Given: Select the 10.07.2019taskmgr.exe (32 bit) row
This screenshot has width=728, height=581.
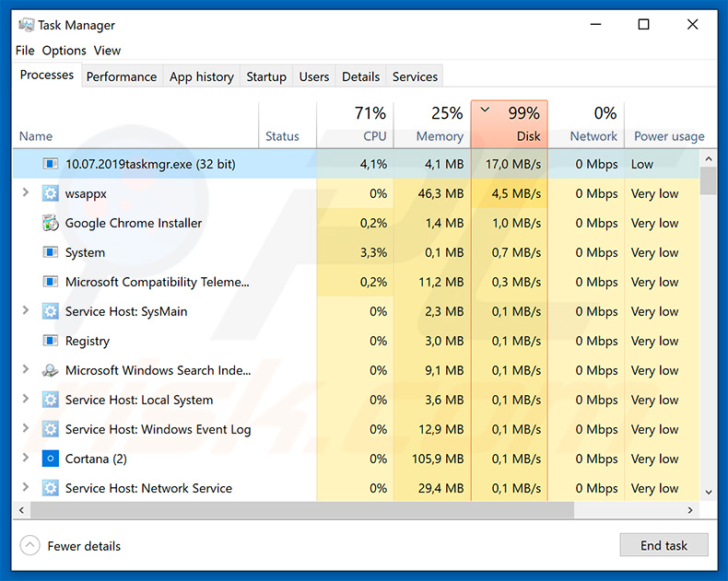Looking at the screenshot, I should pyautogui.click(x=356, y=164).
